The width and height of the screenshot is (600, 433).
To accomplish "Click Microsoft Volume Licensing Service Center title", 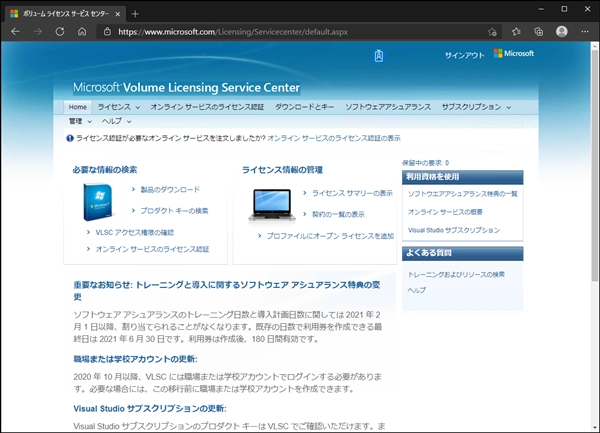I will pos(186,88).
